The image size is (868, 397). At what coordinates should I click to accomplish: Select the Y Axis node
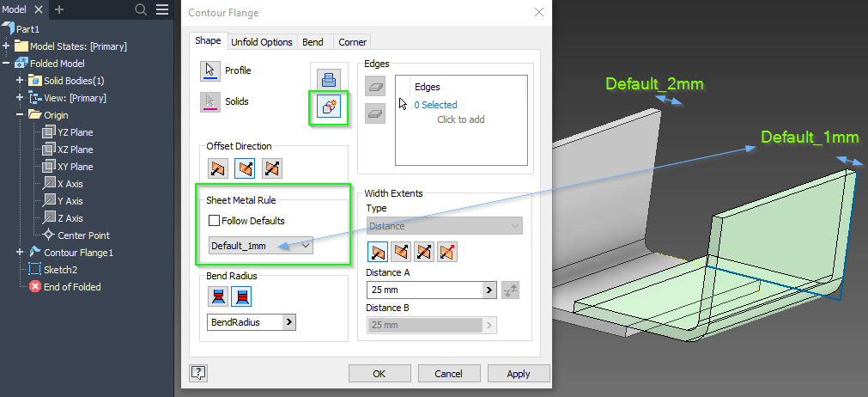64,201
